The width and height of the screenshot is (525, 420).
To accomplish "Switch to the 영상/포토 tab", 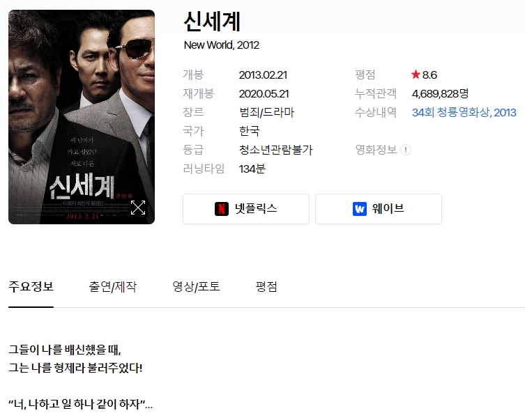I will click(196, 286).
